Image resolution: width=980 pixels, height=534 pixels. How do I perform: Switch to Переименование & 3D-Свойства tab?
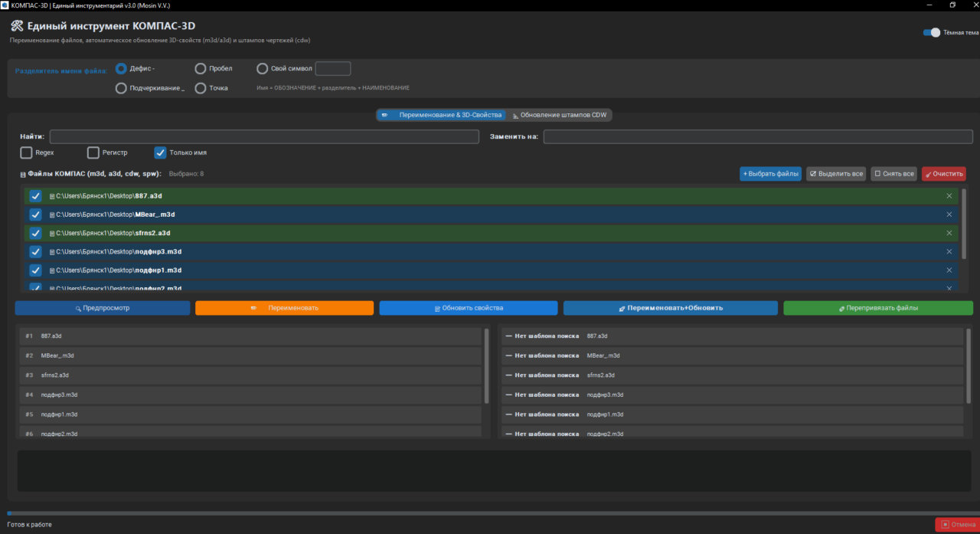pos(441,115)
